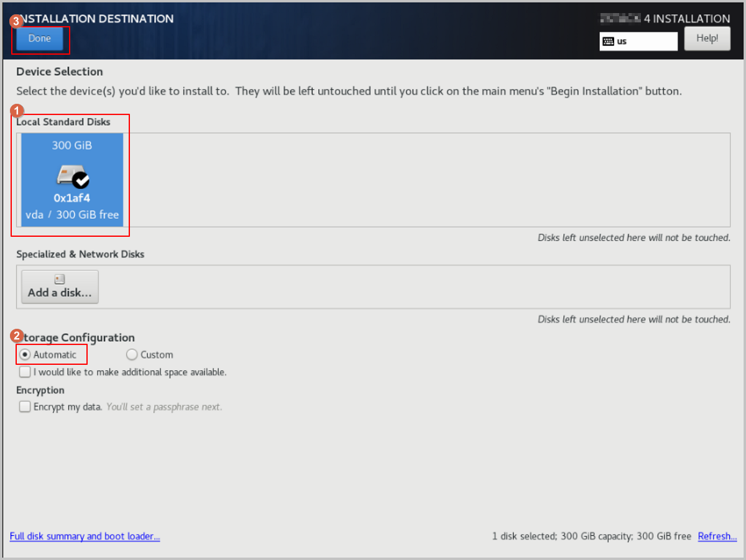This screenshot has height=560, width=746.
Task: Click the orange step 3 badge
Action: pyautogui.click(x=17, y=20)
